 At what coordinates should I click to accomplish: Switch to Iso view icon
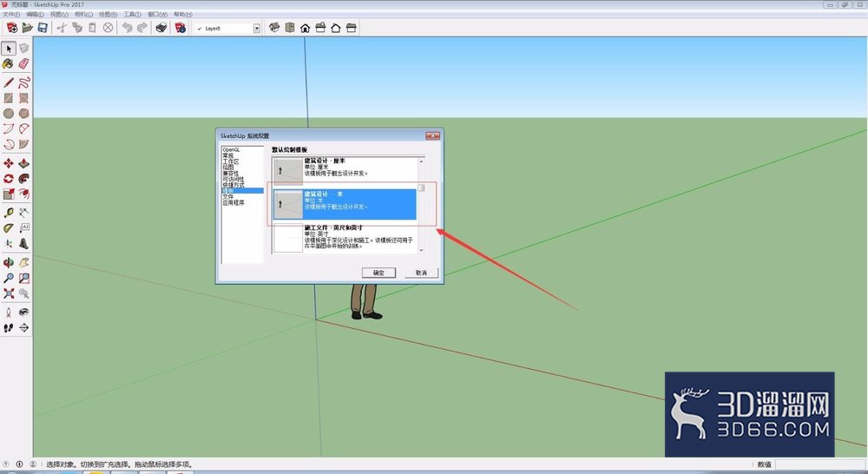[x=274, y=28]
